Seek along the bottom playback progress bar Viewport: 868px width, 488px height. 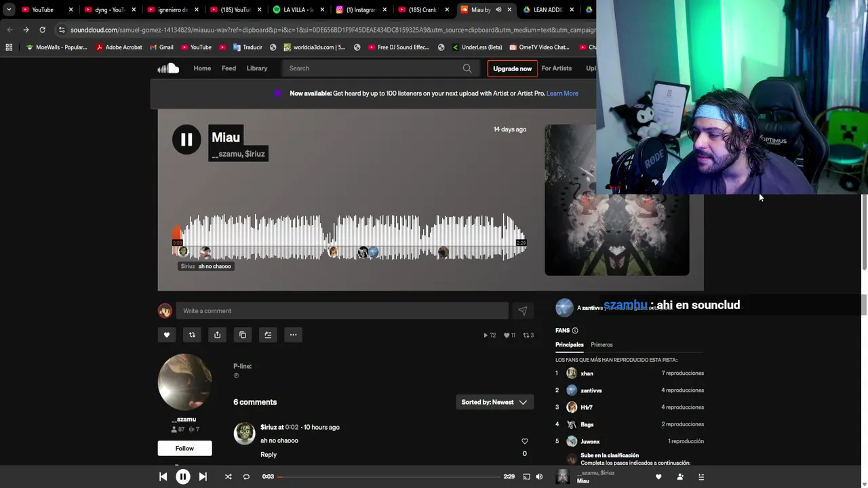click(389, 476)
